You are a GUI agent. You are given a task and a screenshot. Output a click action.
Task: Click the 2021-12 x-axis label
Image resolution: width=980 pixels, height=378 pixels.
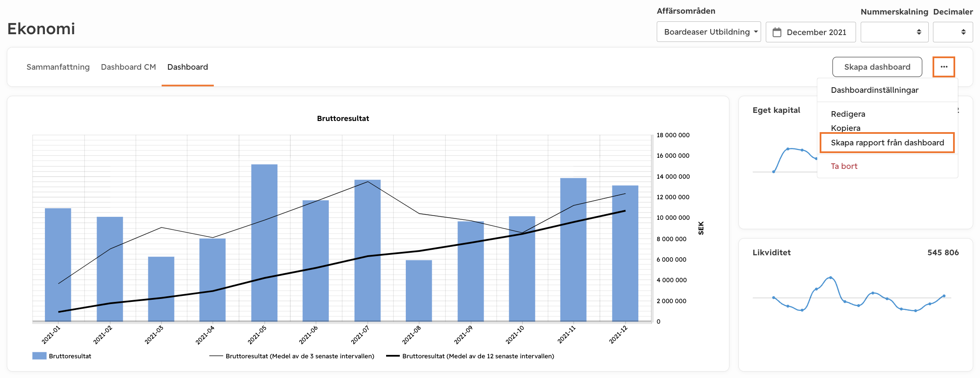(618, 335)
